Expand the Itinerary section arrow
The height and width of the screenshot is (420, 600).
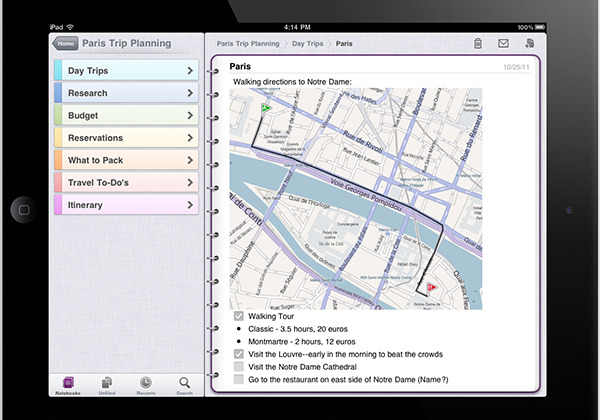tap(190, 205)
